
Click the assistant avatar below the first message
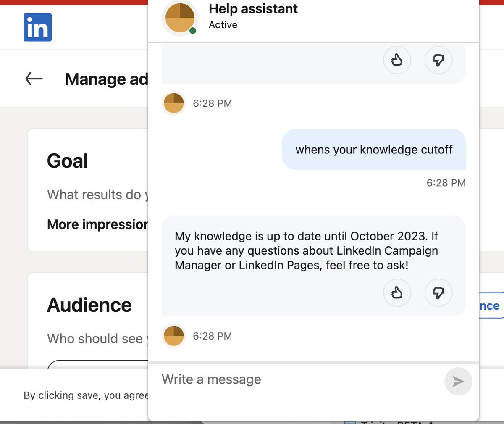coord(173,103)
